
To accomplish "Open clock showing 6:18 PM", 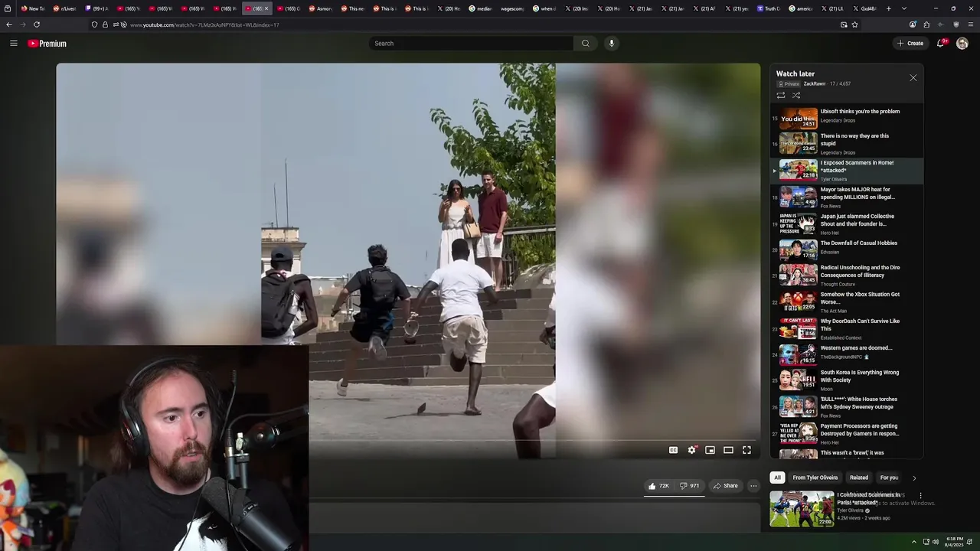I will pyautogui.click(x=955, y=542).
